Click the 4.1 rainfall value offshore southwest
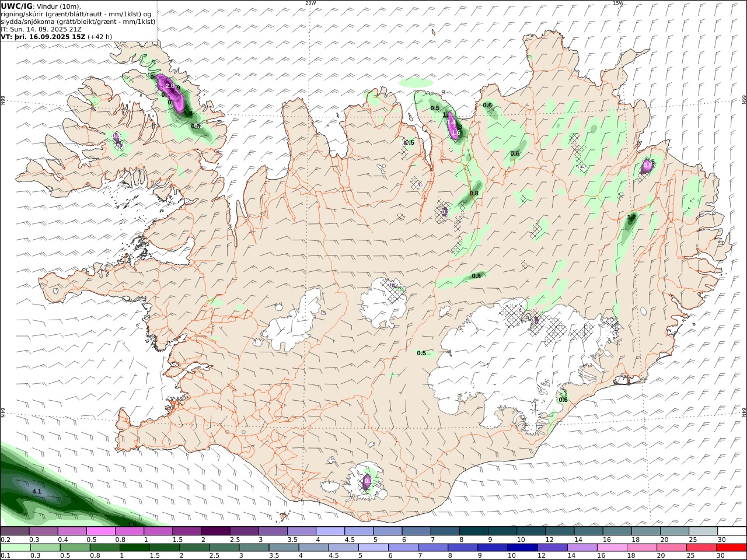The width and height of the screenshot is (747, 560). 37,492
